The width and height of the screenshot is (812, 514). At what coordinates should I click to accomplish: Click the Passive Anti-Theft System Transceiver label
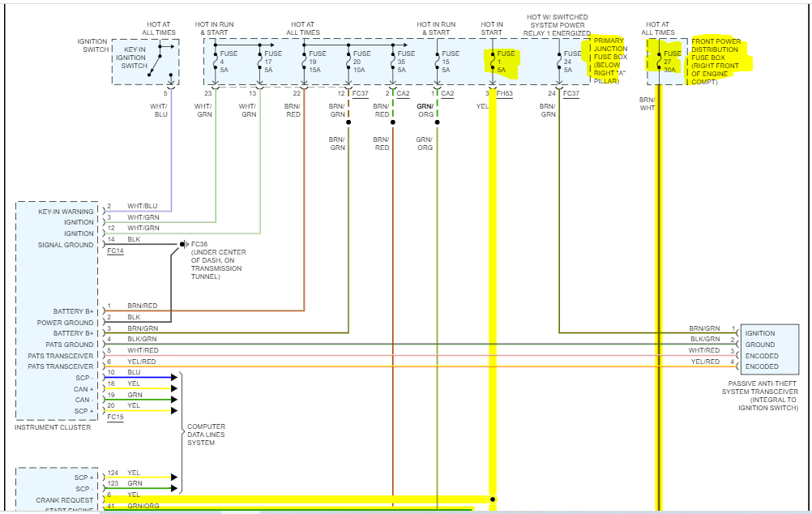pos(760,396)
